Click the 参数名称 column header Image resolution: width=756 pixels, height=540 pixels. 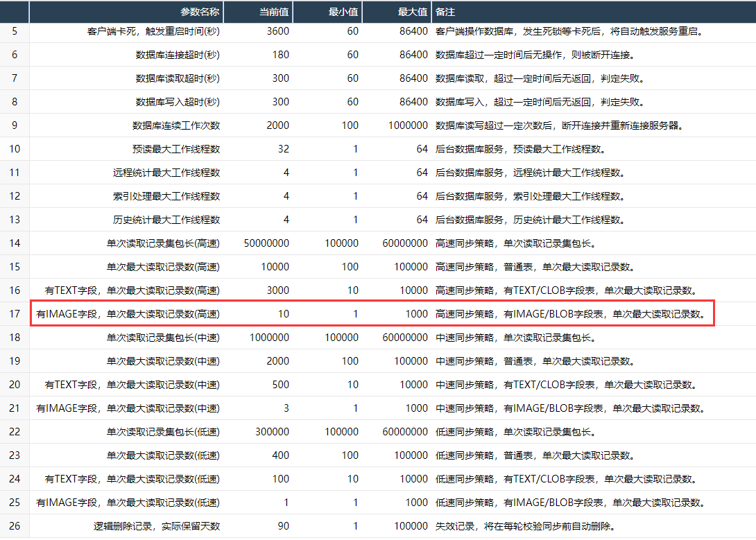[200, 12]
